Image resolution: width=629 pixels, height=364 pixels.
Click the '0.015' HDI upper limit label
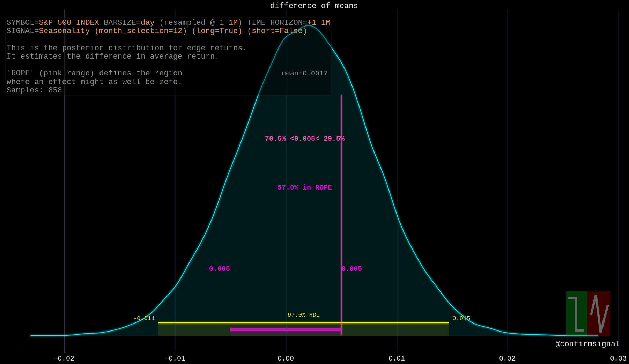tap(461, 318)
